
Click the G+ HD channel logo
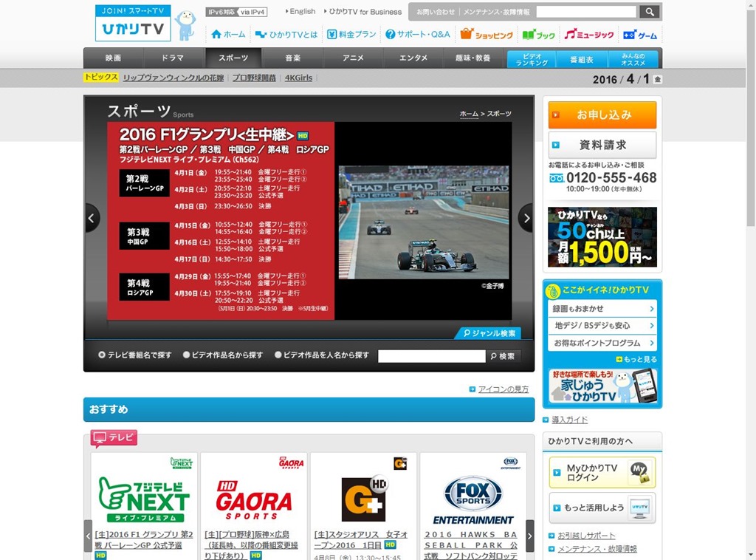point(365,498)
